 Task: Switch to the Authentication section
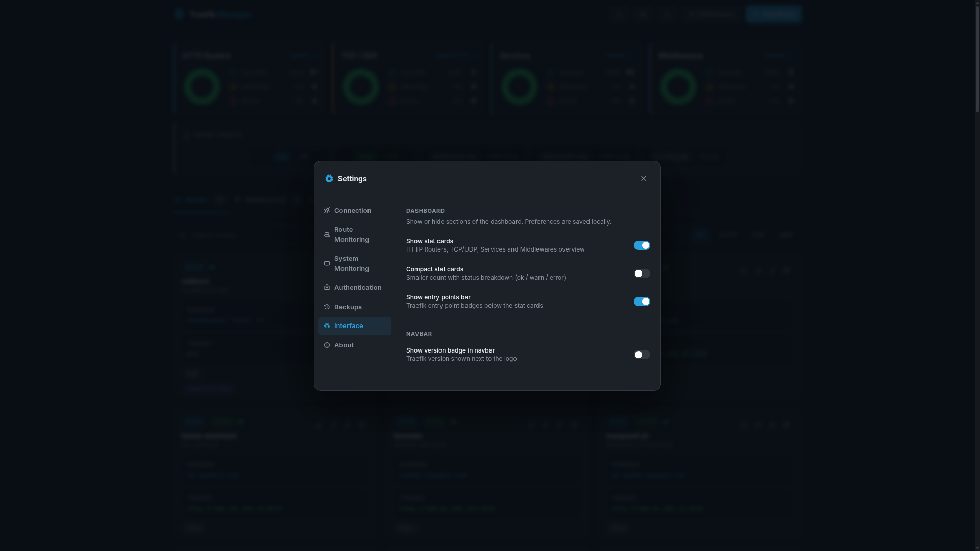click(357, 288)
